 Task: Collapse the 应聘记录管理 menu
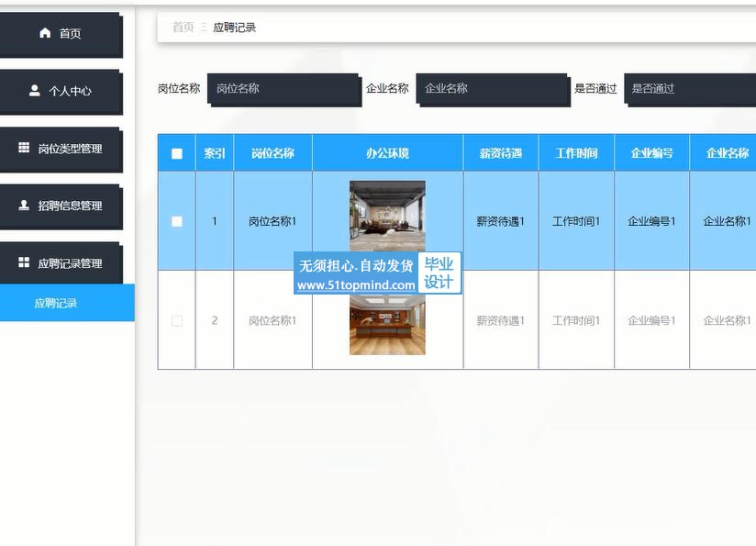point(60,263)
